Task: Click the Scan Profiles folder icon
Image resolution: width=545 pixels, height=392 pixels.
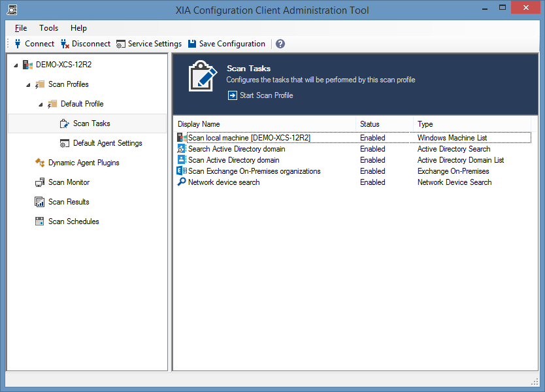Action: [40, 84]
